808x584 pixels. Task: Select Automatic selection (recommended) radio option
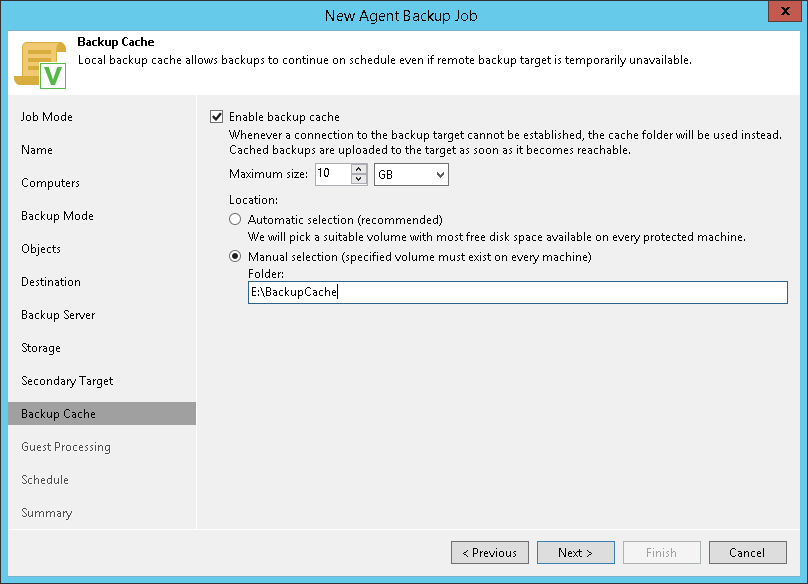[235, 219]
